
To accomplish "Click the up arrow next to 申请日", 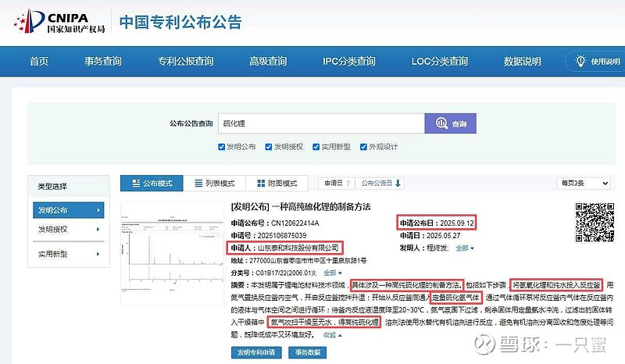I will click(x=348, y=183).
